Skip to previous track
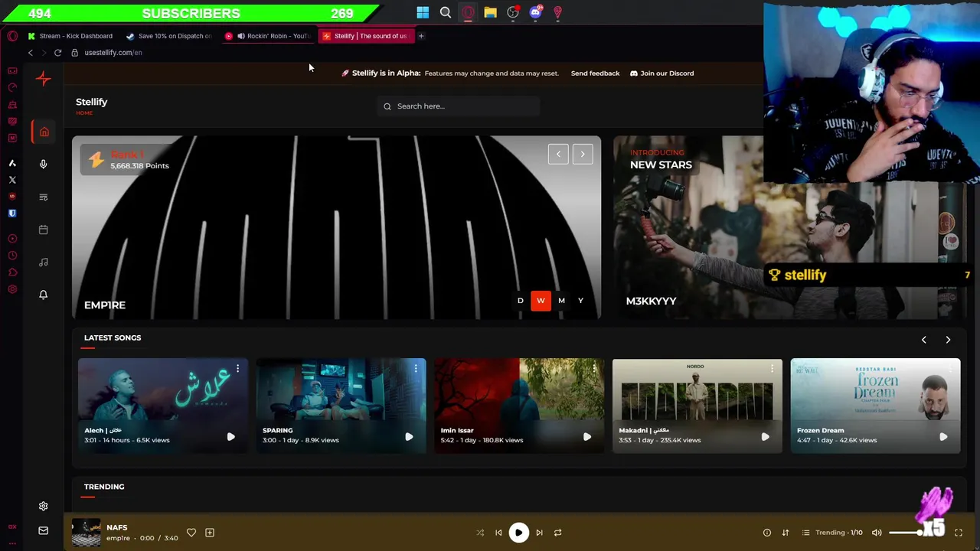The image size is (980, 551). pos(498,533)
